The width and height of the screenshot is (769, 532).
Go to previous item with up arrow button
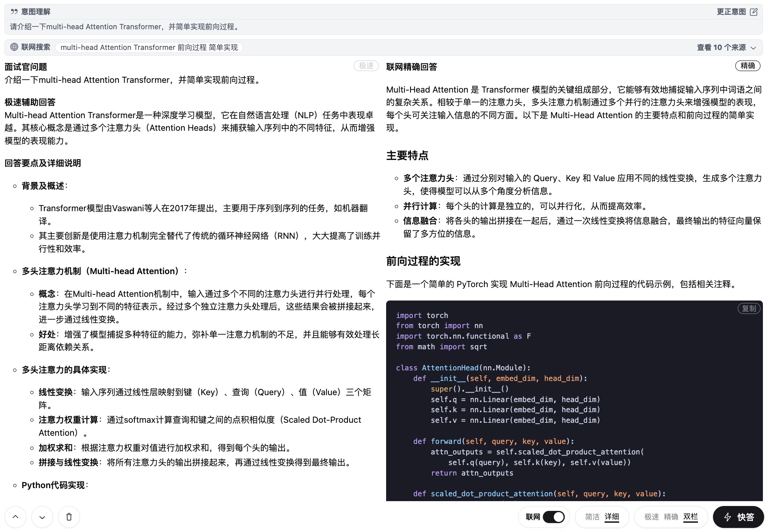click(x=15, y=517)
